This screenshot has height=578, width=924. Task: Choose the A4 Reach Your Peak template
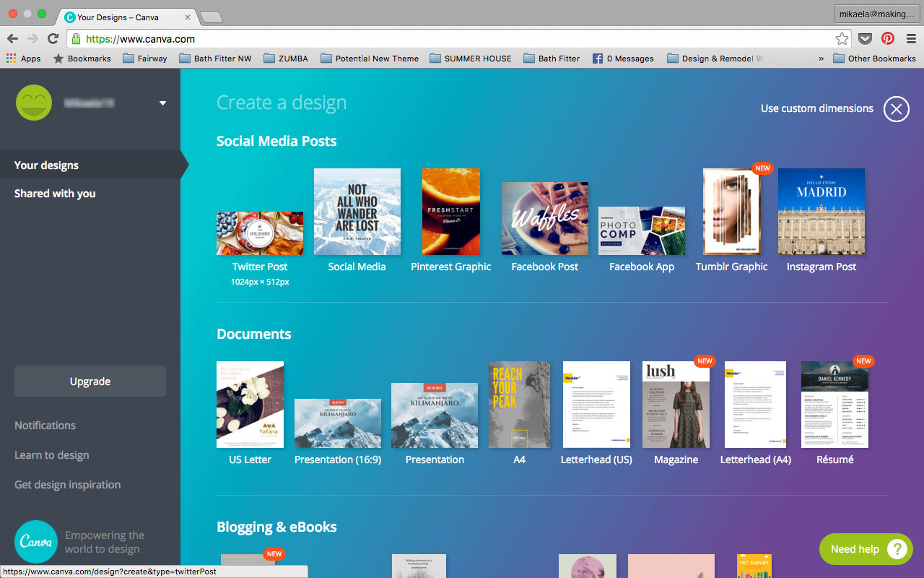tap(519, 405)
